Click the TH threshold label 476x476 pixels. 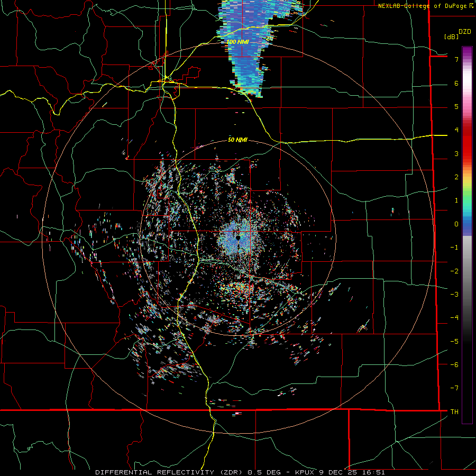(454, 412)
